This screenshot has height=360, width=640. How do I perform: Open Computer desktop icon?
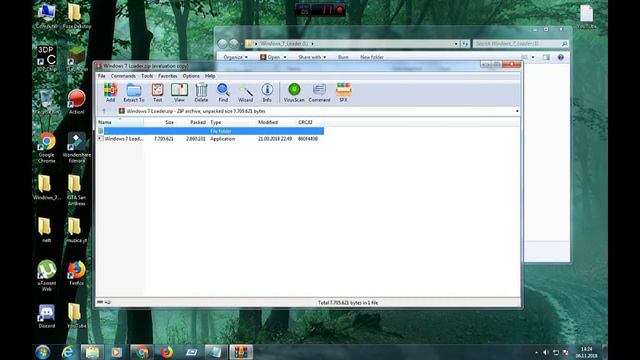(47, 16)
